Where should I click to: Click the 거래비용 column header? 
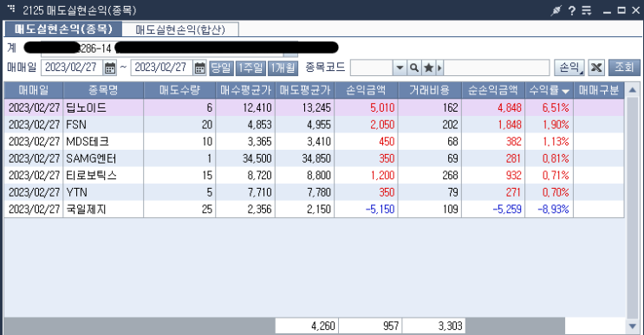430,90
